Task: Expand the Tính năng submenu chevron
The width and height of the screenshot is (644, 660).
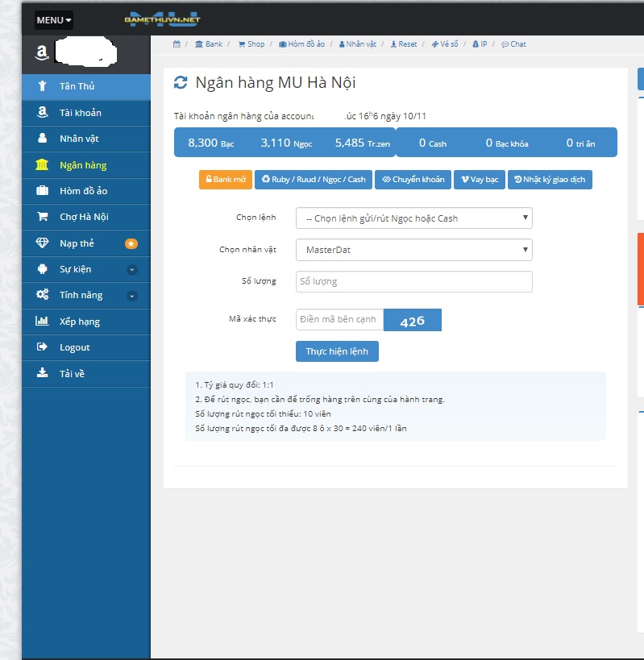Action: click(132, 296)
